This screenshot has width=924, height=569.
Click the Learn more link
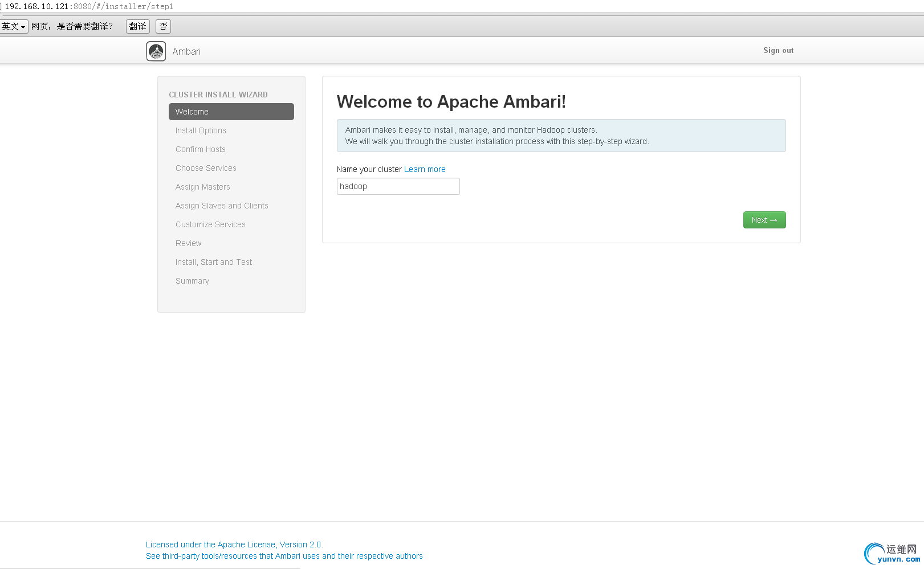(x=425, y=169)
